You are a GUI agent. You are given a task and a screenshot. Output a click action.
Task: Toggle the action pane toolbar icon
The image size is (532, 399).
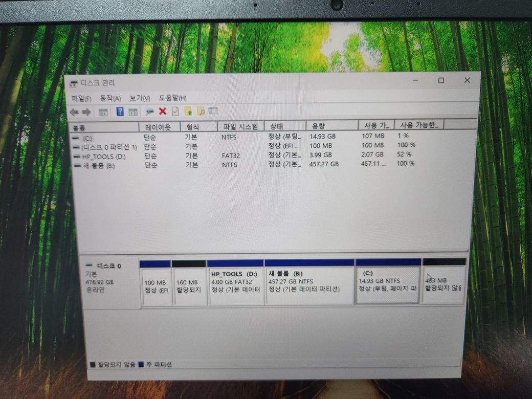(x=133, y=112)
